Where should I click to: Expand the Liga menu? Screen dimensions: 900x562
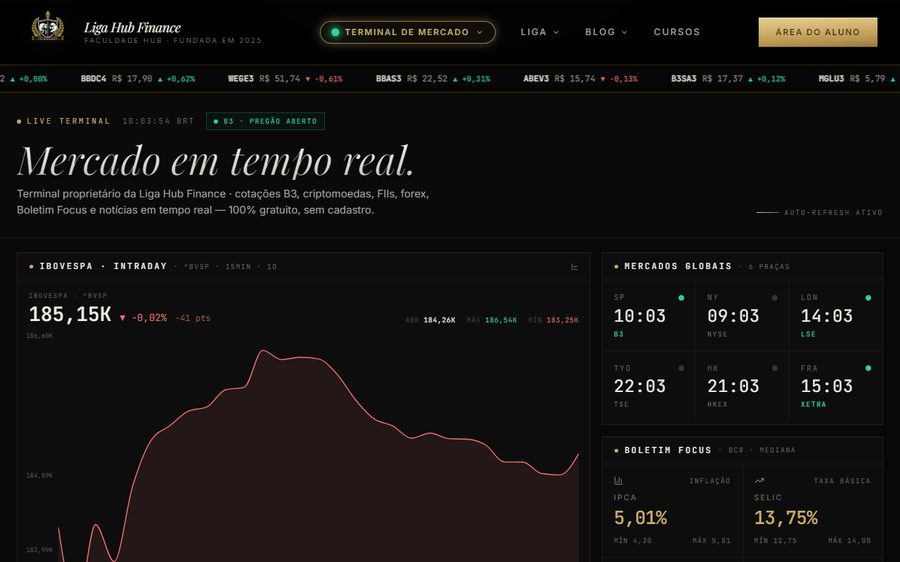tap(540, 32)
